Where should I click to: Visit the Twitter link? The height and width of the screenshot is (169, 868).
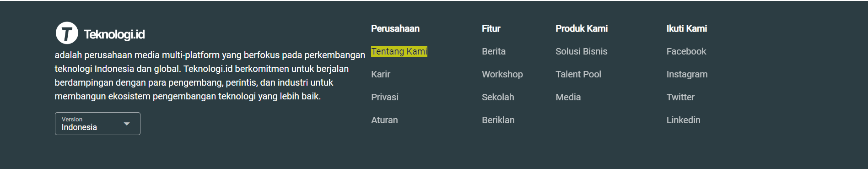click(x=680, y=97)
